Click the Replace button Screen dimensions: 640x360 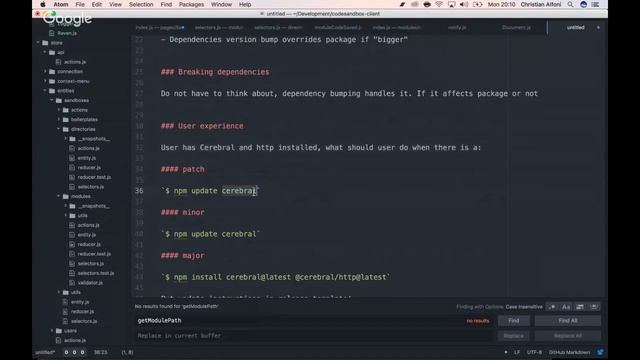(x=513, y=336)
